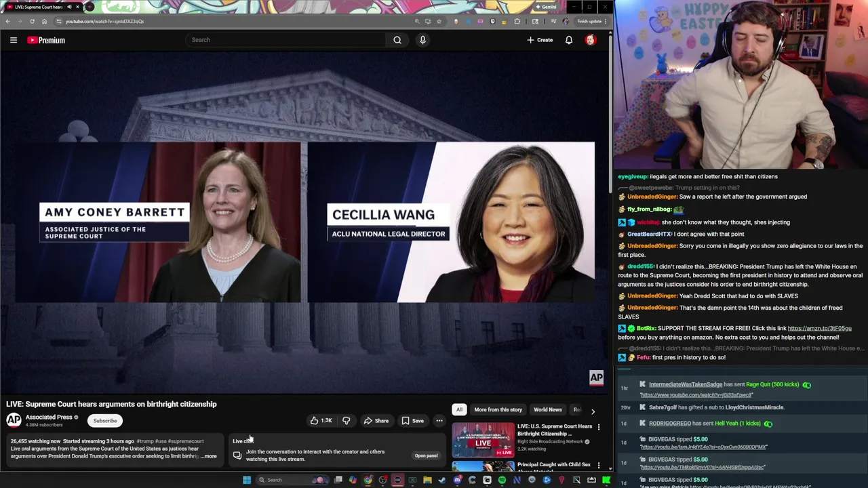Open a new browser tab

(x=90, y=7)
